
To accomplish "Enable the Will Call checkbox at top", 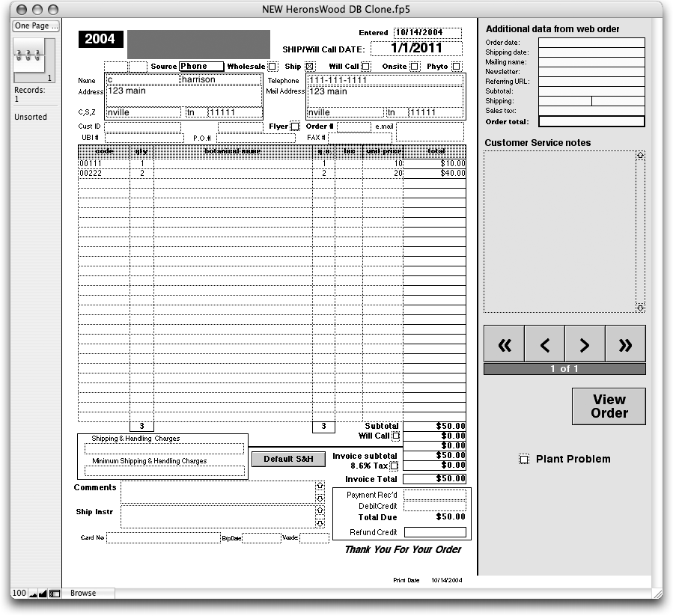I will coord(365,67).
